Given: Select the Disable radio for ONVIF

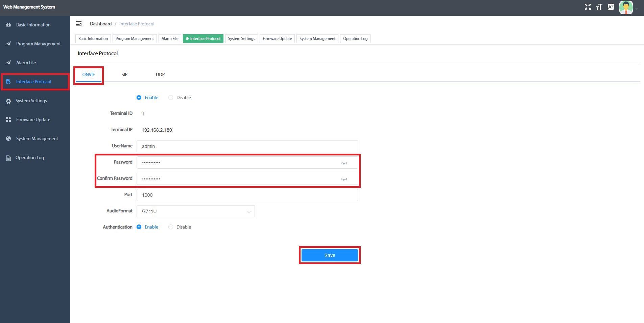Looking at the screenshot, I should pos(171,98).
